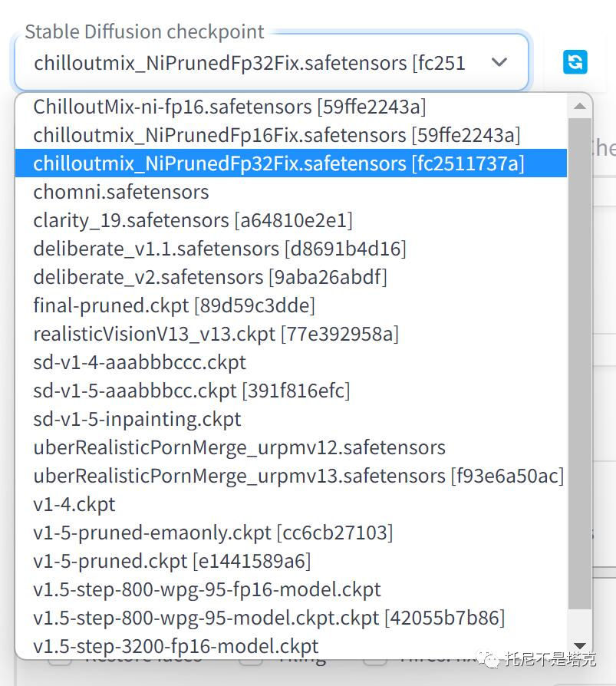Screen dimensions: 616x686
Task: Pick v1.5-step-800-wpg-95-fp16-model.ckpt
Action: click(291, 590)
